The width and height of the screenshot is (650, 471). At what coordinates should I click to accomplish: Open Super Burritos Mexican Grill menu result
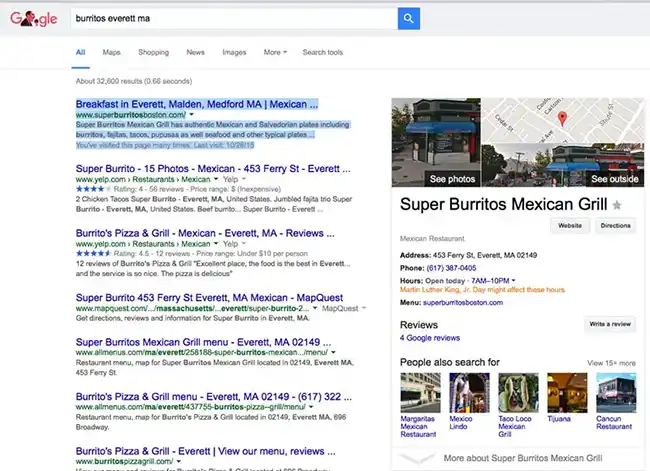pos(203,342)
